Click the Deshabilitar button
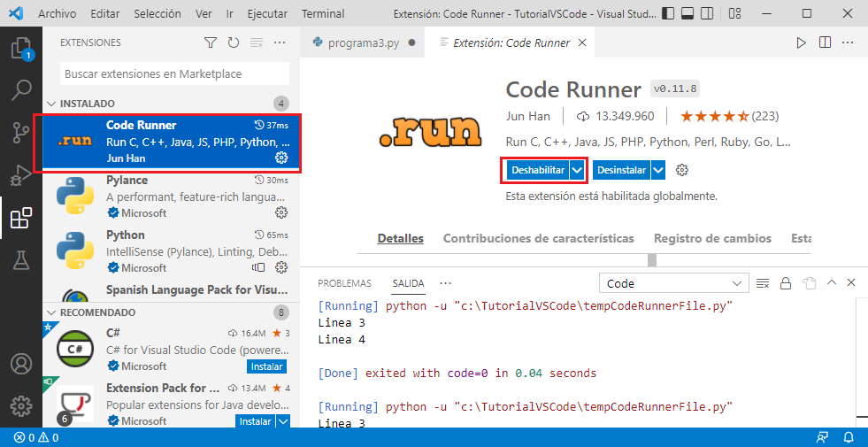 [538, 170]
